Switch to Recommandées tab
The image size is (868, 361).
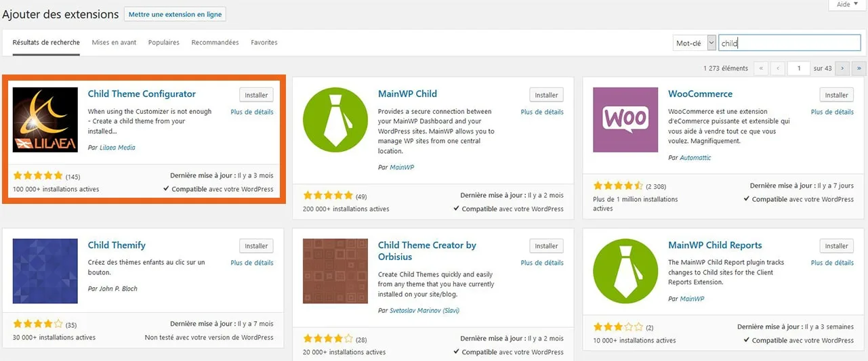[x=215, y=43]
